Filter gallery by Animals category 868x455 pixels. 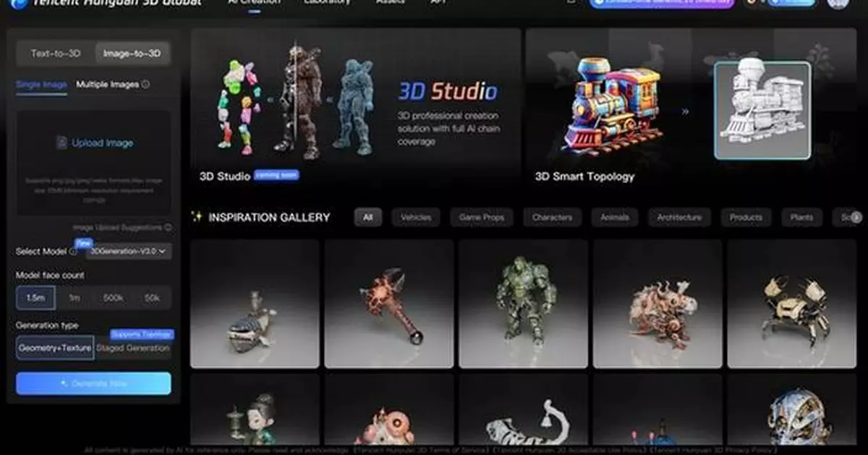[613, 217]
